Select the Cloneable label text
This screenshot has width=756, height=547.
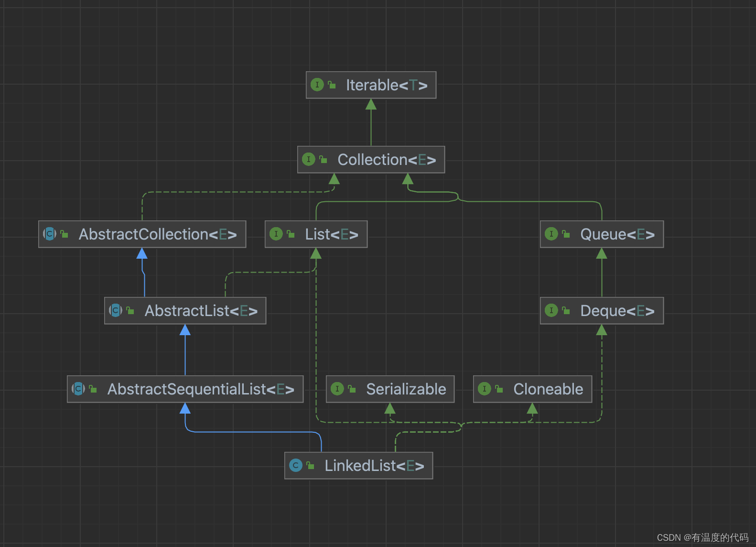tap(548, 389)
